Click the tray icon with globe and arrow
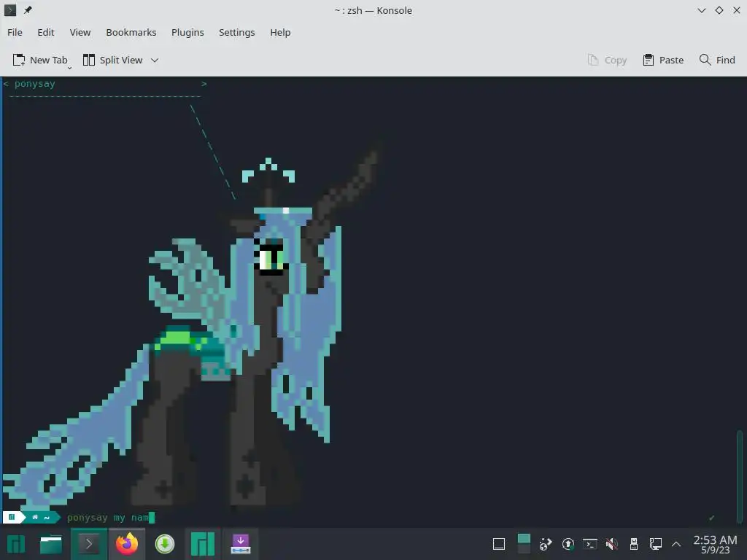The width and height of the screenshot is (747, 560). pyautogui.click(x=546, y=544)
